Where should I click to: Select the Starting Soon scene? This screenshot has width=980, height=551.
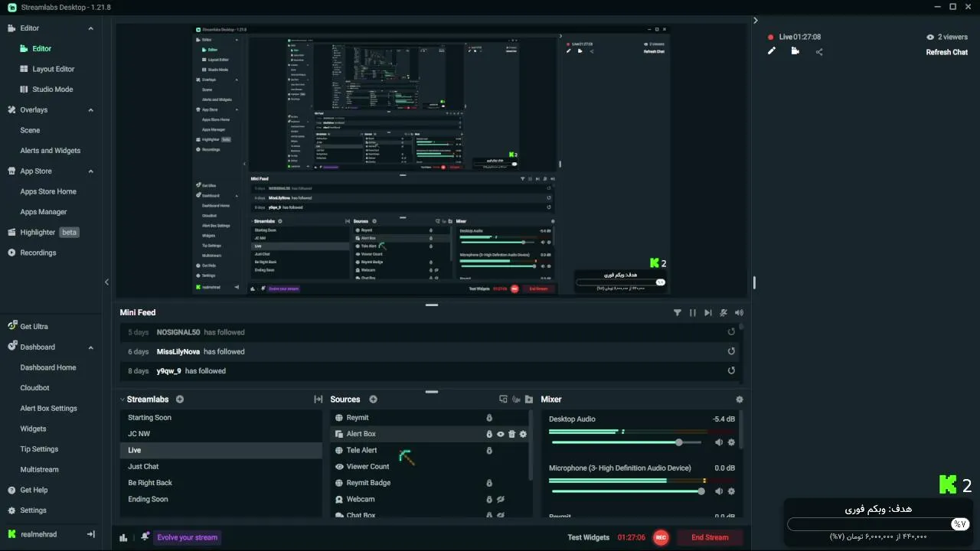tap(221, 418)
